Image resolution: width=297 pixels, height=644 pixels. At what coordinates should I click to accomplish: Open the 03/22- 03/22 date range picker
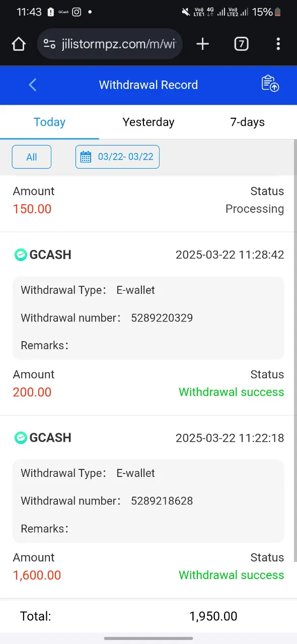coord(117,157)
